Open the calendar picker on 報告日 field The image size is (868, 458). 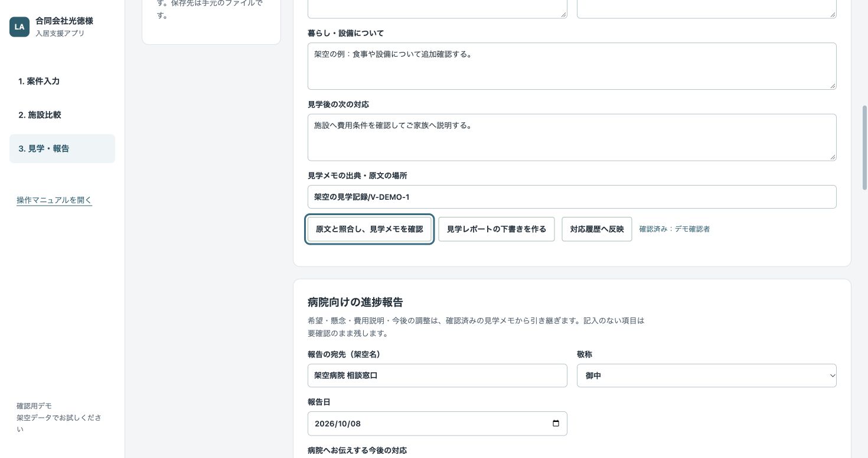click(x=556, y=424)
